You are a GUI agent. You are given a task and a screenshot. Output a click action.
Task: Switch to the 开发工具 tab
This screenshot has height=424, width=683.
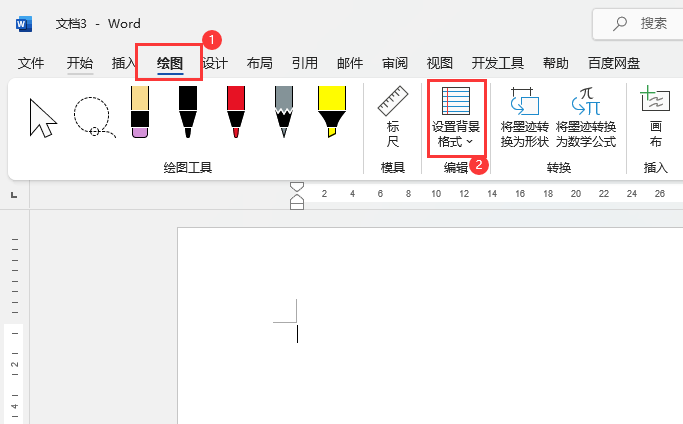pyautogui.click(x=497, y=63)
